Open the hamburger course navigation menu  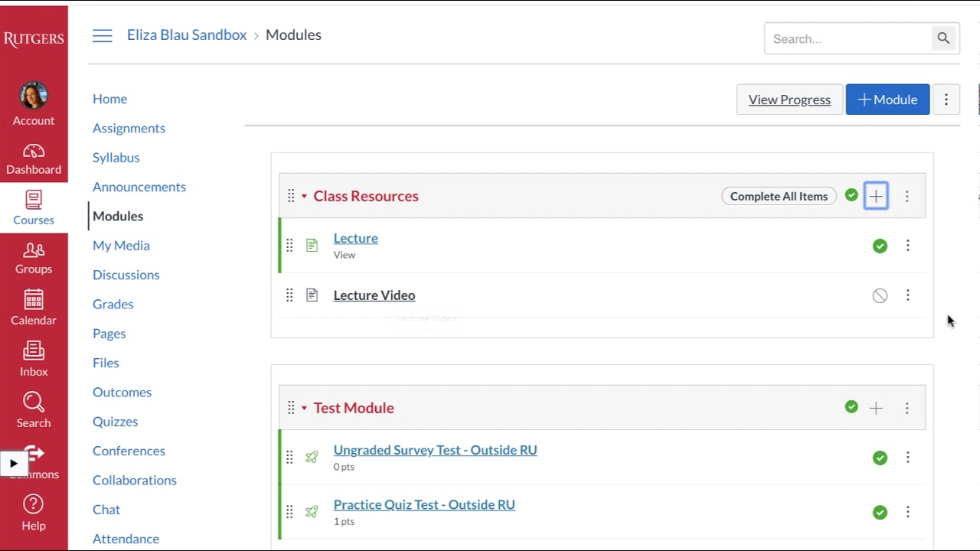(x=103, y=35)
